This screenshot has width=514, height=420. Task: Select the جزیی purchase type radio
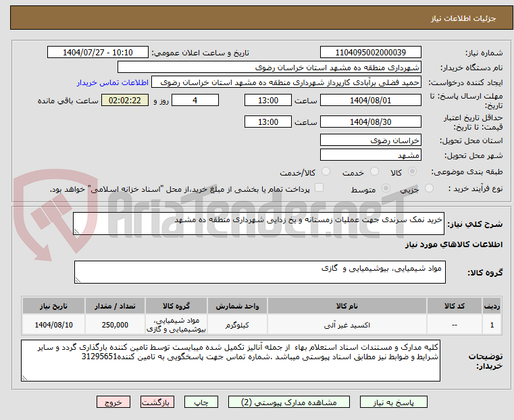coord(429,188)
